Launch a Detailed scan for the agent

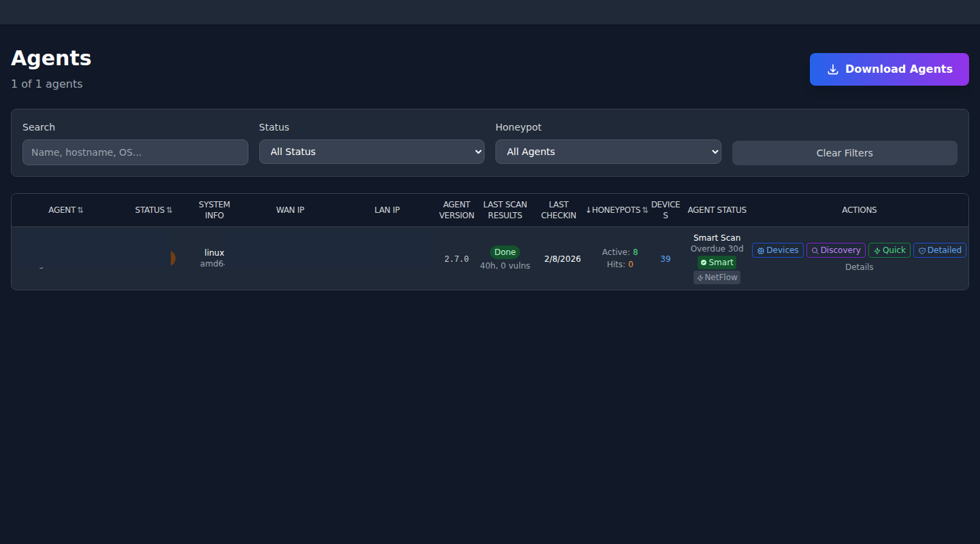click(x=939, y=250)
